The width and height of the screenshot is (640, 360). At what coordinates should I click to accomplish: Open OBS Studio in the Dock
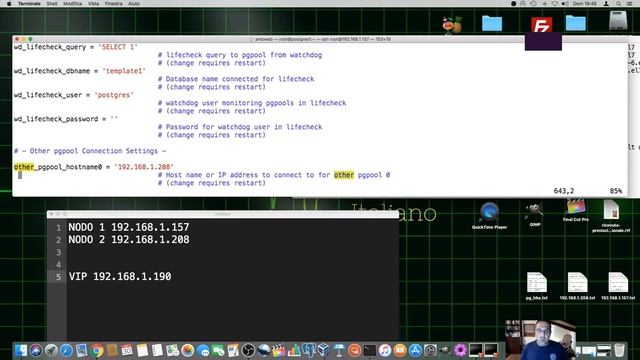248,350
